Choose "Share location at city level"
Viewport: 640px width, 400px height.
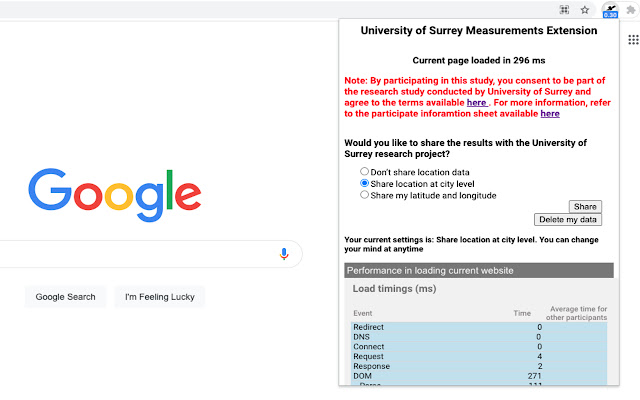(x=365, y=184)
